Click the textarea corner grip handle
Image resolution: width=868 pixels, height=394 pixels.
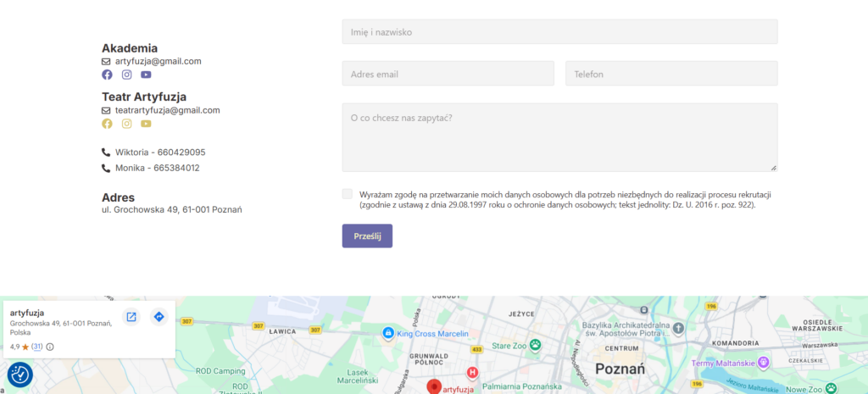pos(773,168)
